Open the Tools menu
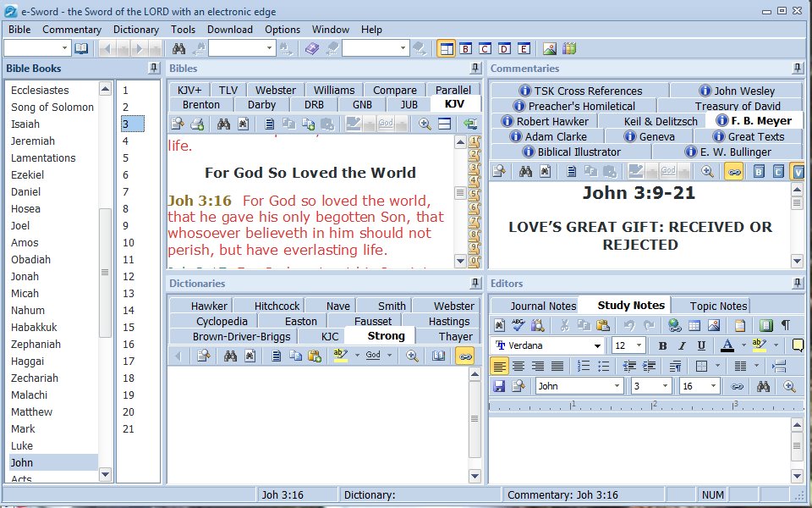The width and height of the screenshot is (812, 508). [184, 30]
